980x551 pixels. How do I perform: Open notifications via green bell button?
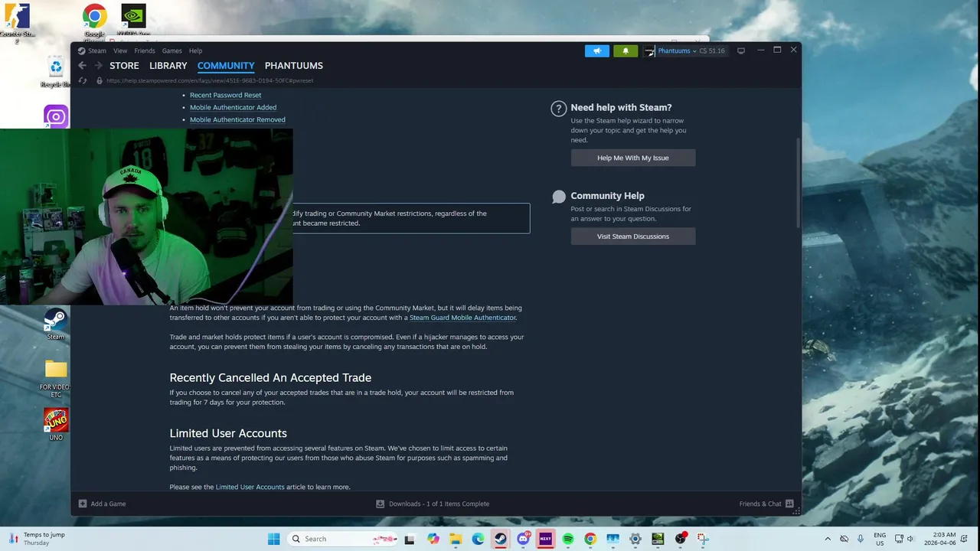click(626, 51)
